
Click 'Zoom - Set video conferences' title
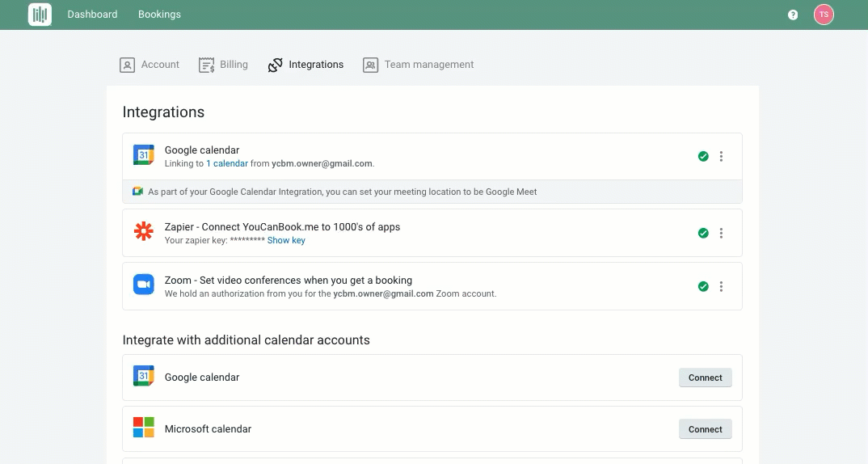click(289, 281)
